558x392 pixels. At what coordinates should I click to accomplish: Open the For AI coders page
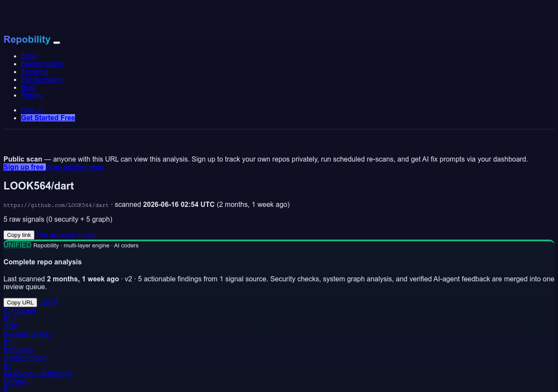(x=41, y=79)
